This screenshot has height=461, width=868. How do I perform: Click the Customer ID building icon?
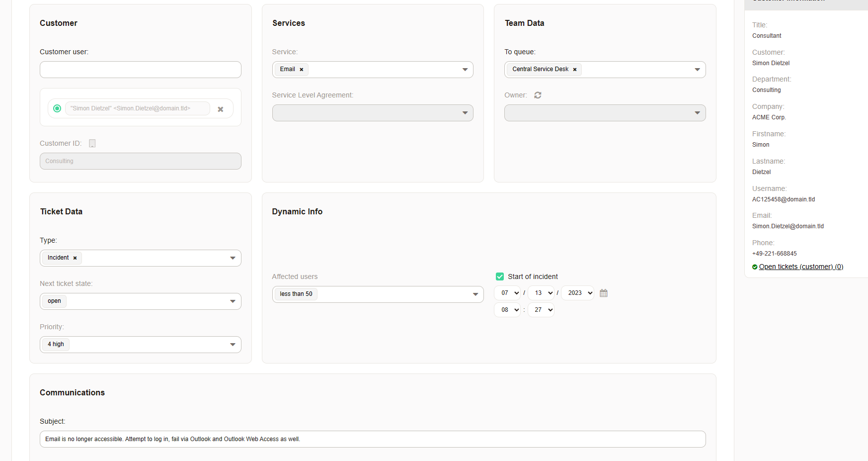(92, 143)
